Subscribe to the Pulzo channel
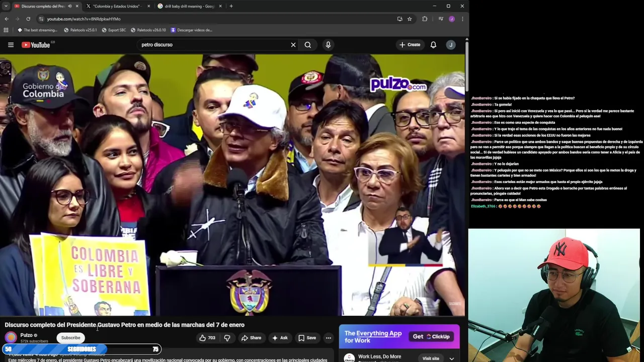The width and height of the screenshot is (644, 362). (x=70, y=338)
